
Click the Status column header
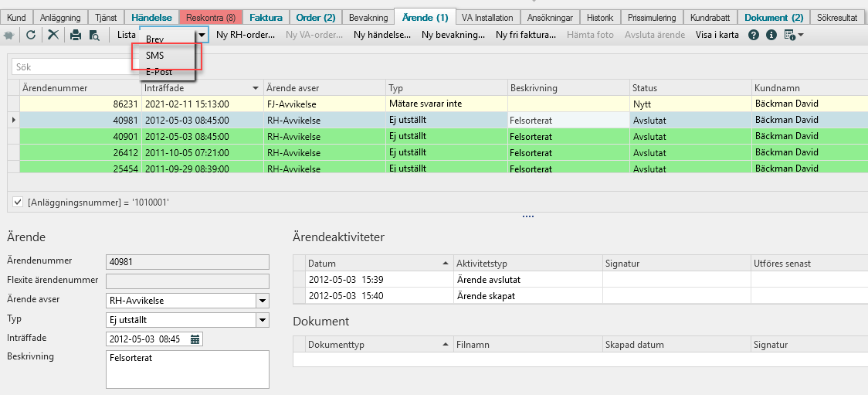click(x=690, y=88)
